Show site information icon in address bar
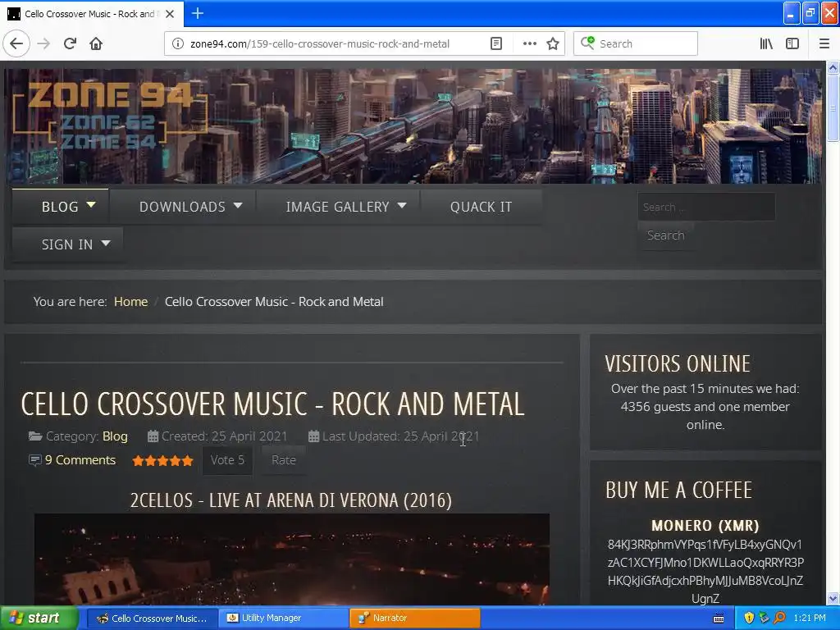This screenshot has height=630, width=840. (177, 43)
